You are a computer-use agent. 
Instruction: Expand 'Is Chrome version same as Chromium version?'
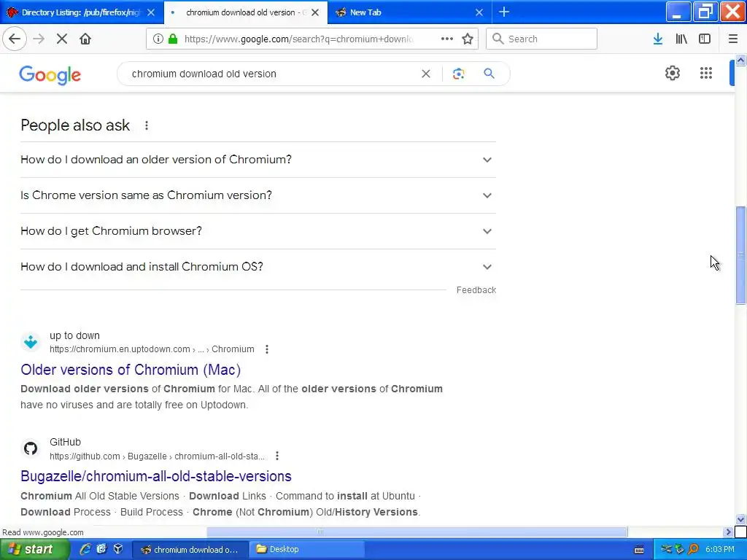coord(258,195)
